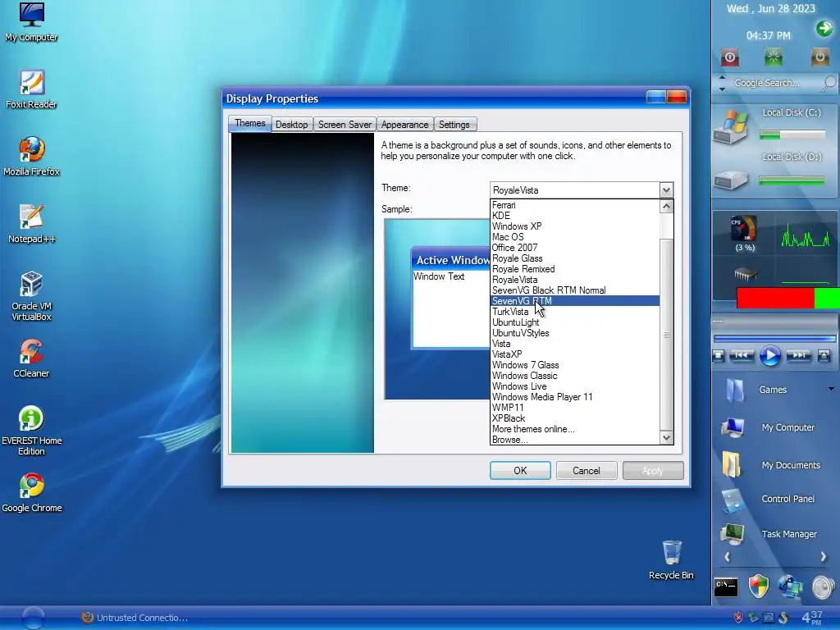Viewport: 840px width, 630px height.
Task: Open Local Disk (C:) drive icon
Action: (x=731, y=127)
